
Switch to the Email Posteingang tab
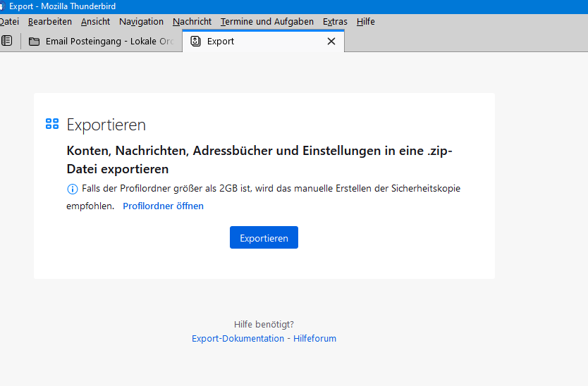(x=102, y=41)
